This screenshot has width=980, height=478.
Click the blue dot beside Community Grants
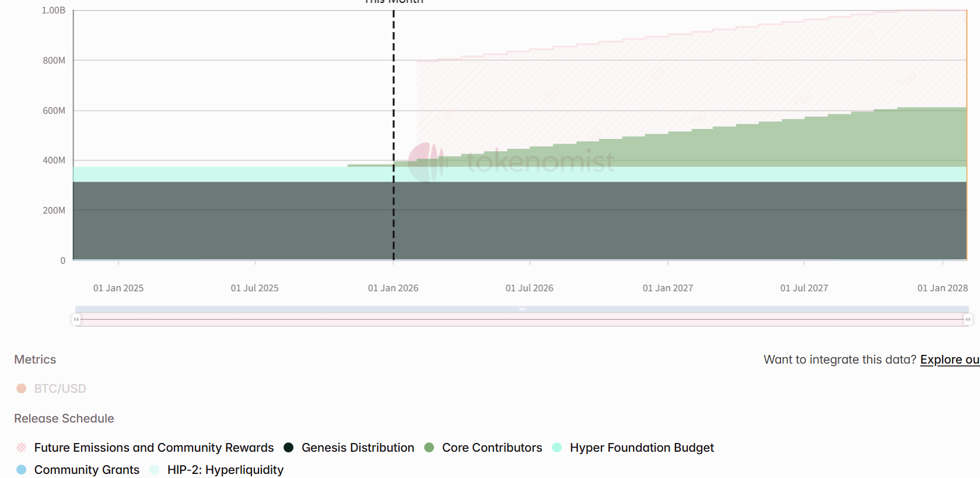click(22, 470)
